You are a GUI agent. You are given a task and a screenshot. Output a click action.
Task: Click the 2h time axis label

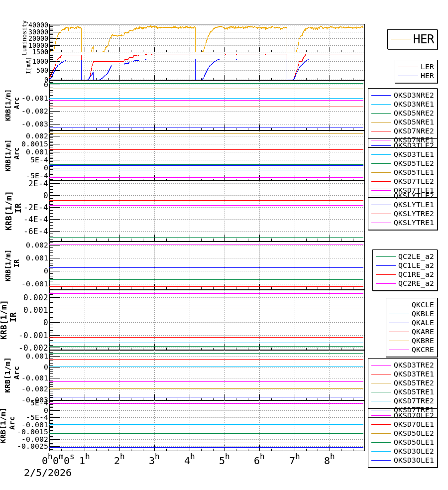pos(119,459)
